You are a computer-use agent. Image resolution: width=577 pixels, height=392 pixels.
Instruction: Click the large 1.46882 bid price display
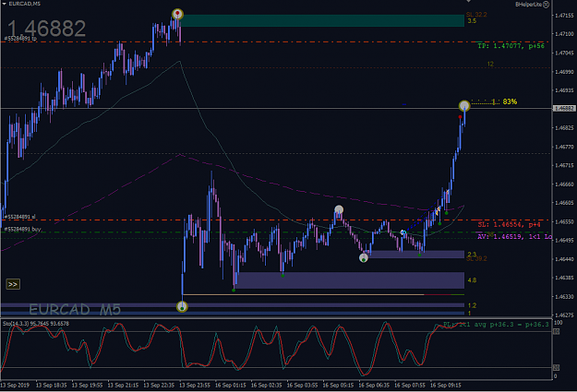tap(47, 29)
